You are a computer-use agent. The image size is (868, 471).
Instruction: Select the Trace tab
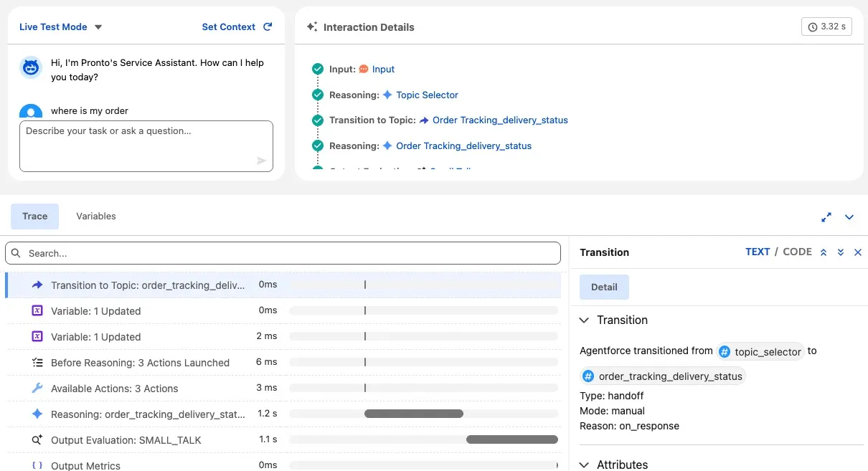coord(34,216)
